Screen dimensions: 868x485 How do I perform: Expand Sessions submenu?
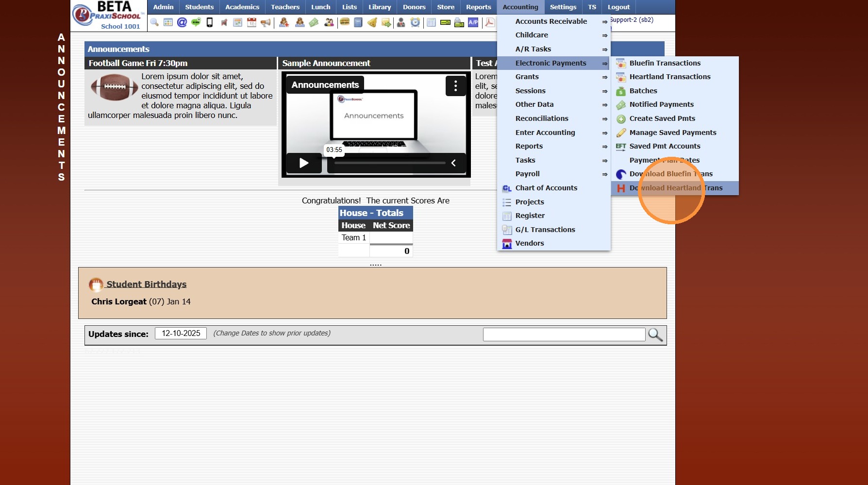(554, 91)
